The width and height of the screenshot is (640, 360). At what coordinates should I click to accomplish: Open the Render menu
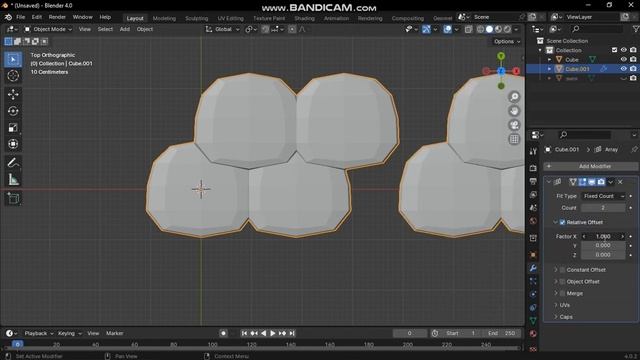(x=57, y=17)
